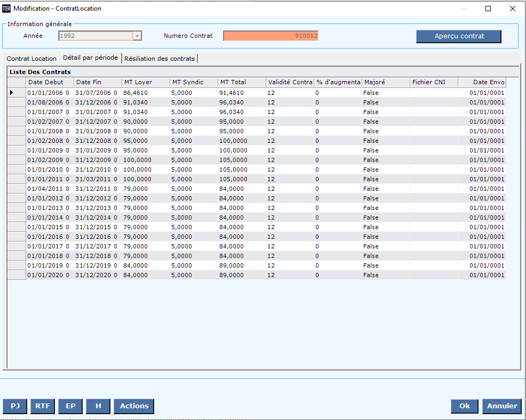526x420 pixels.
Task: Click the EP button
Action: [x=70, y=406]
